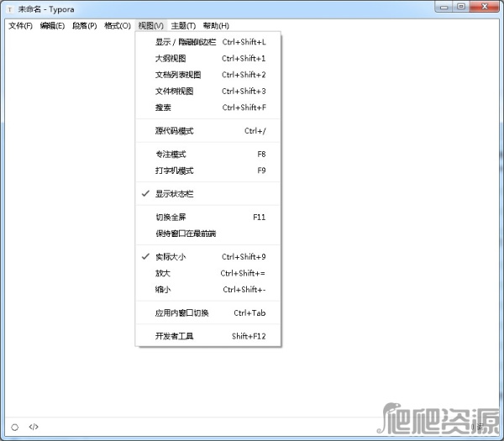Toggle the 显示状态栏 checked option
This screenshot has height=441, width=504.
[174, 194]
